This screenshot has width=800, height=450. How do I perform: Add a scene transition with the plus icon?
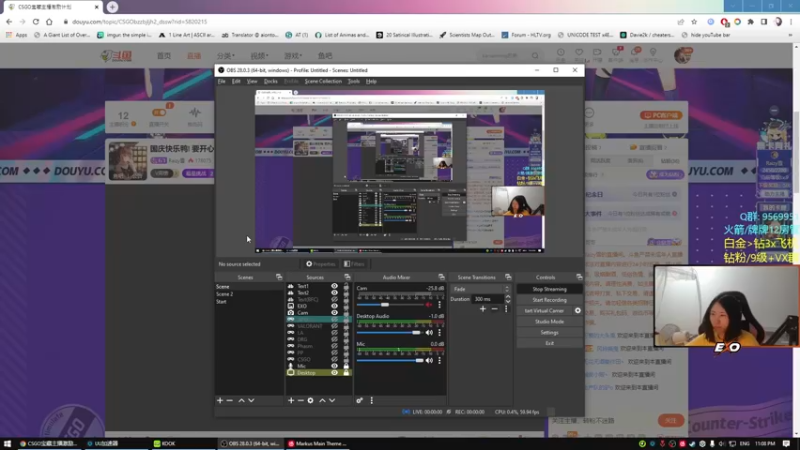coord(483,309)
